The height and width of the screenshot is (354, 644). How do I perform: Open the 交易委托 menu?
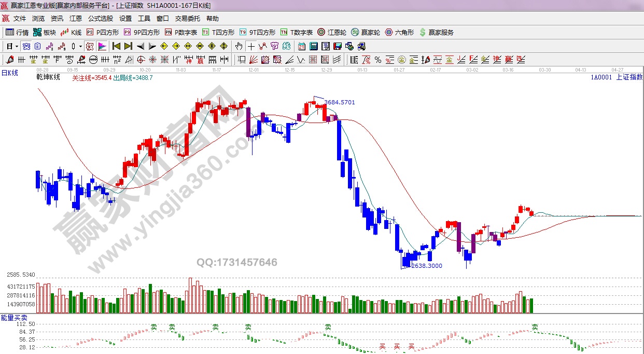pos(187,19)
